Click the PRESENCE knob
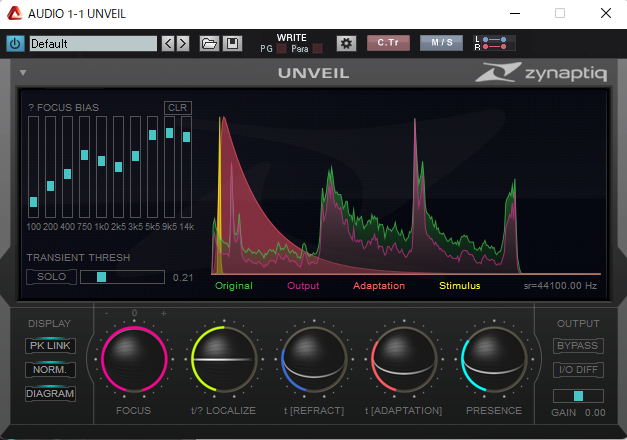The width and height of the screenshot is (627, 440). pos(494,359)
